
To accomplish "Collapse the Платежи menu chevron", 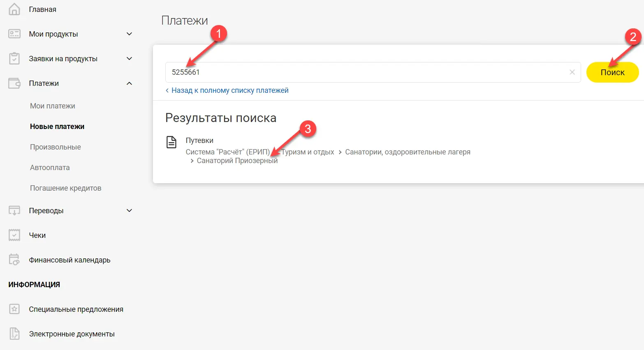I will pyautogui.click(x=129, y=83).
